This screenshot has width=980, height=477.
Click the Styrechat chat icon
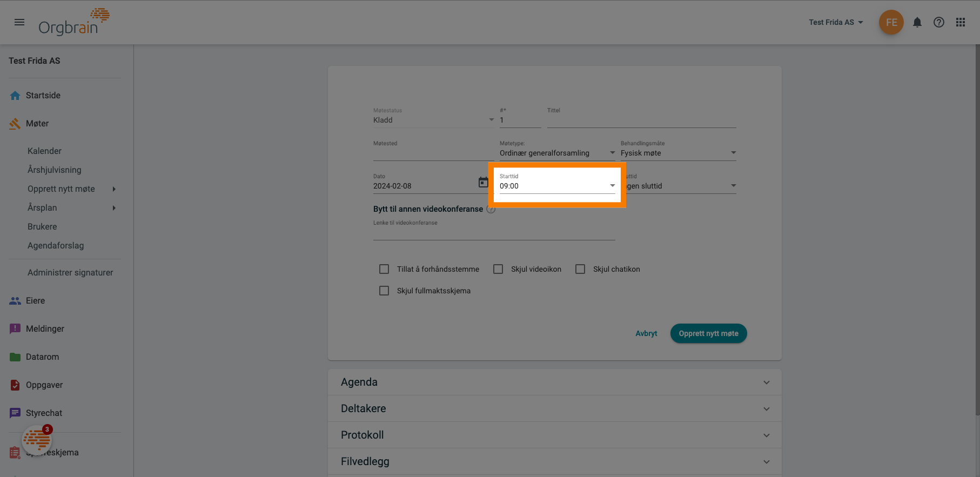click(x=15, y=413)
